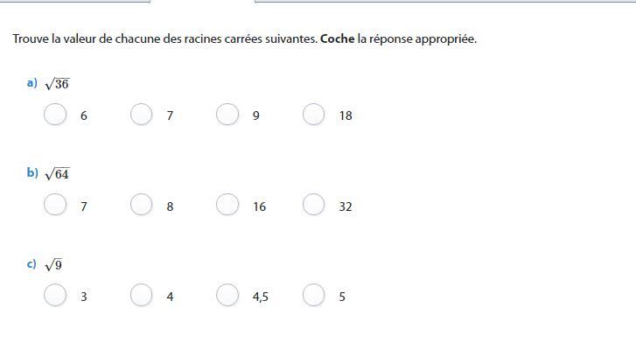Mark the 5 radio button in question c
This screenshot has height=364, width=636.
tap(313, 295)
